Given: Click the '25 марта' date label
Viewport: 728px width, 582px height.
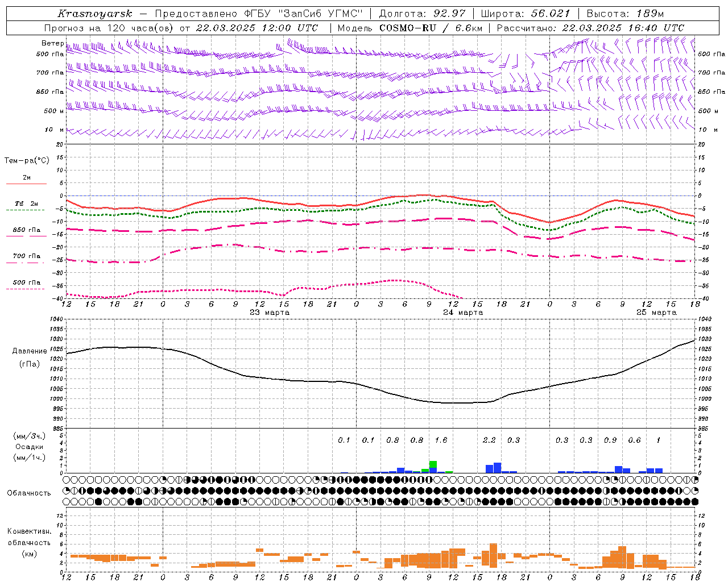Looking at the screenshot, I should (656, 313).
